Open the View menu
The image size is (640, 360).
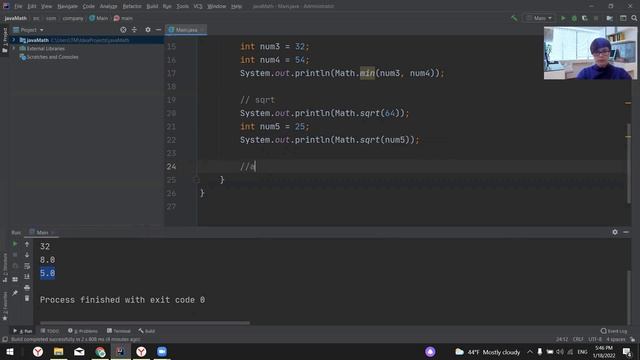pos(47,6)
